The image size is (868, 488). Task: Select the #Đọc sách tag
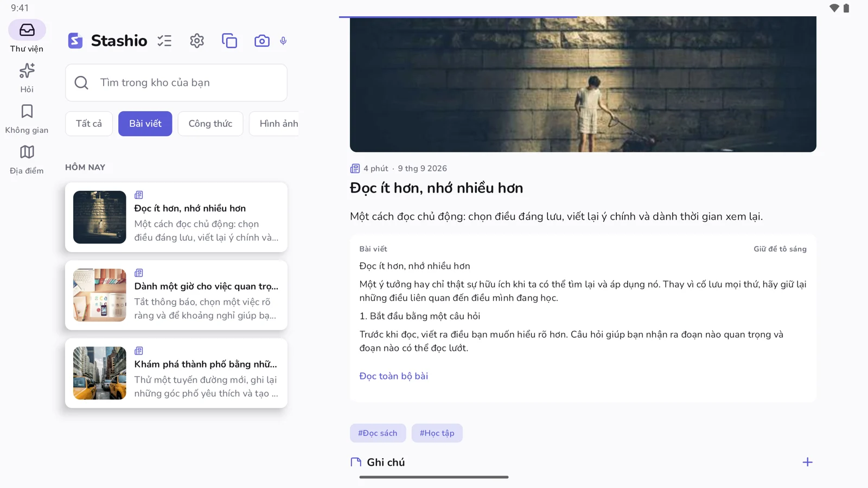click(378, 433)
